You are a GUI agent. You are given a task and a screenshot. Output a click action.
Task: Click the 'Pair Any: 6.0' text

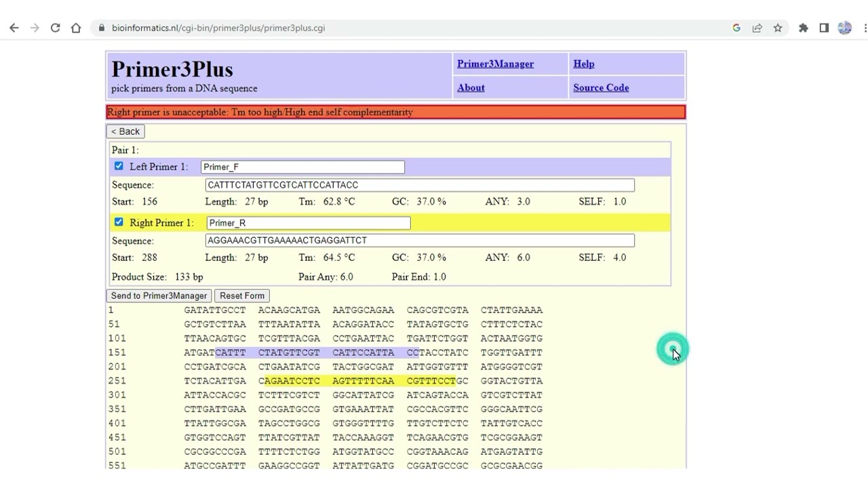pyautogui.click(x=325, y=277)
